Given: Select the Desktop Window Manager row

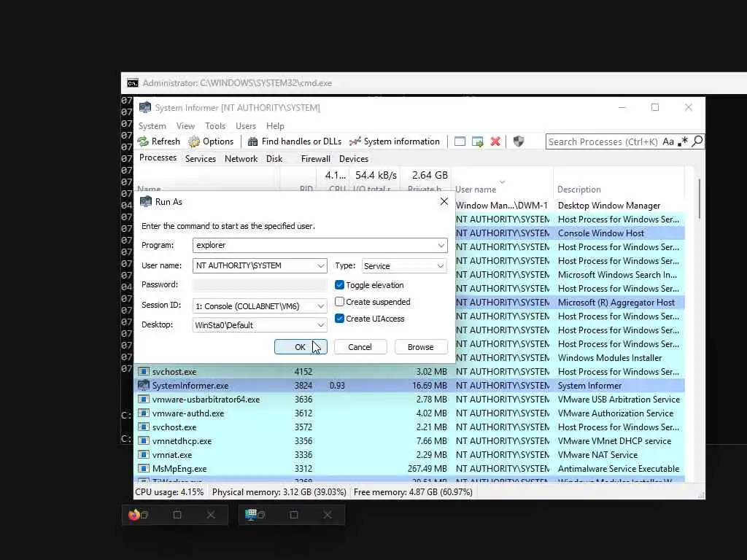Looking at the screenshot, I should click(570, 205).
